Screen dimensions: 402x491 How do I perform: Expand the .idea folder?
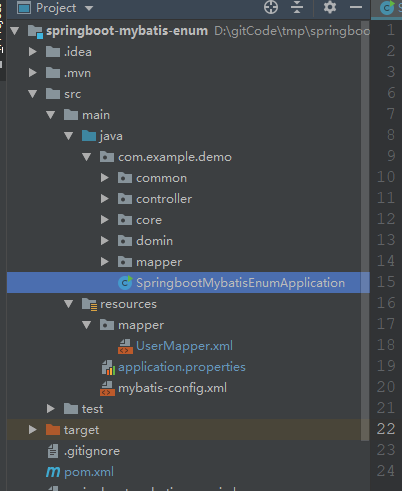[33, 52]
